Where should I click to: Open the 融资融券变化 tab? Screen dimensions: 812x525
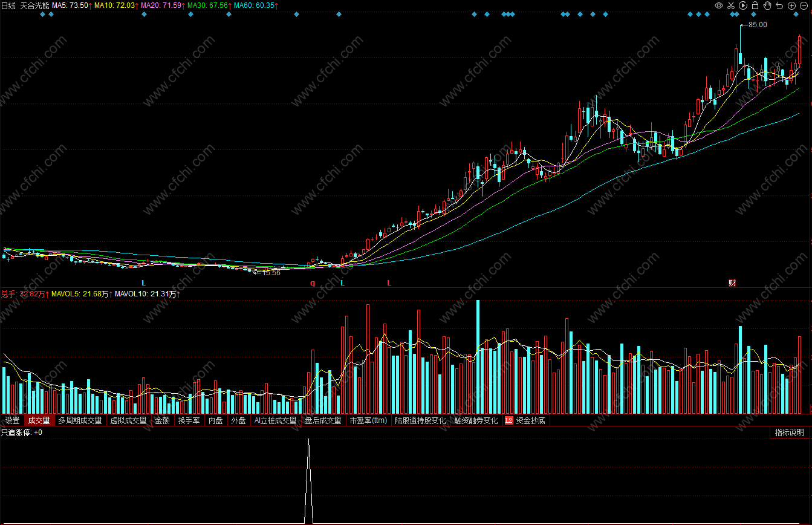476,420
